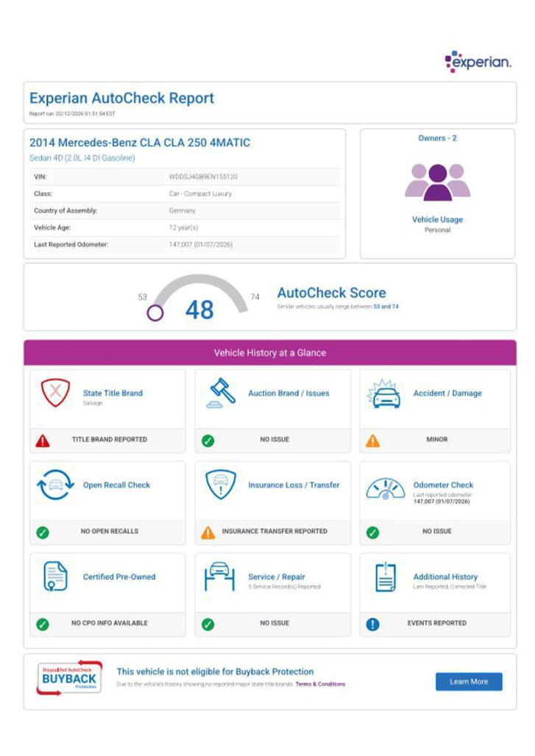The width and height of the screenshot is (535, 756).
Task: Click the Odometer Check gauge icon
Action: pyautogui.click(x=385, y=488)
